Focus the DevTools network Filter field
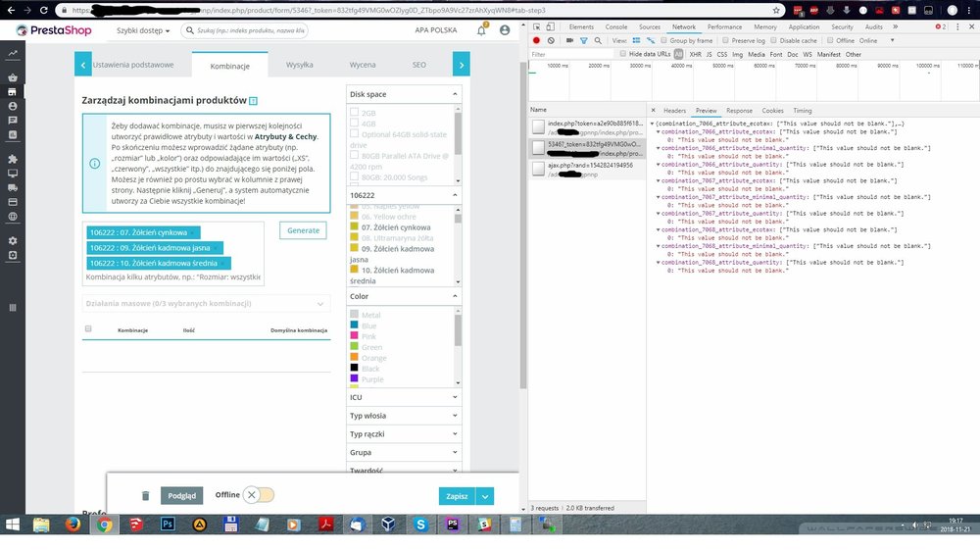Viewport: 980px width, 551px height. click(x=572, y=54)
